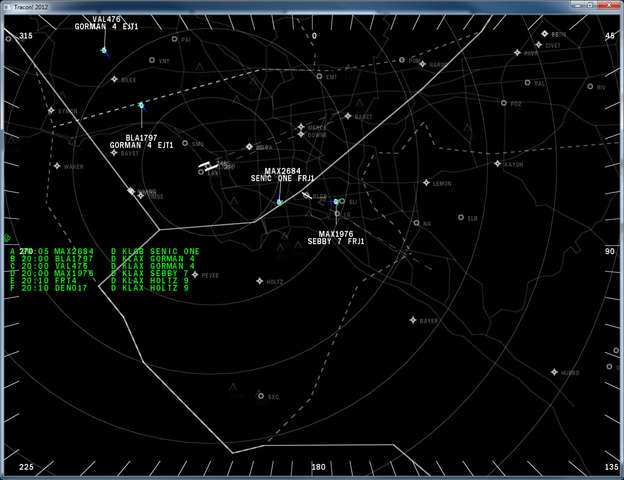Screen dimensions: 624x480
Task: Click the BAYST waypoint marker
Action: click(114, 152)
